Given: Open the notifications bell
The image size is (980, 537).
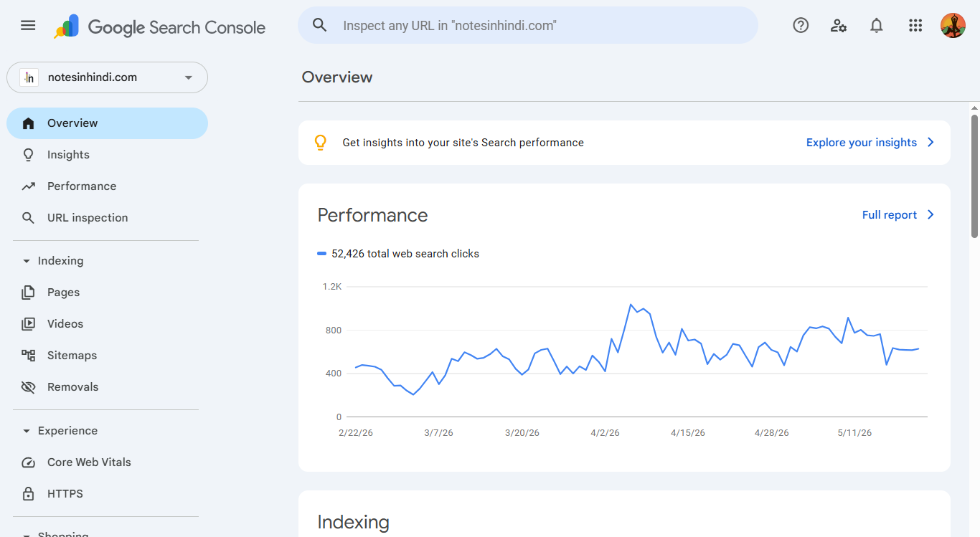Looking at the screenshot, I should pos(877,25).
